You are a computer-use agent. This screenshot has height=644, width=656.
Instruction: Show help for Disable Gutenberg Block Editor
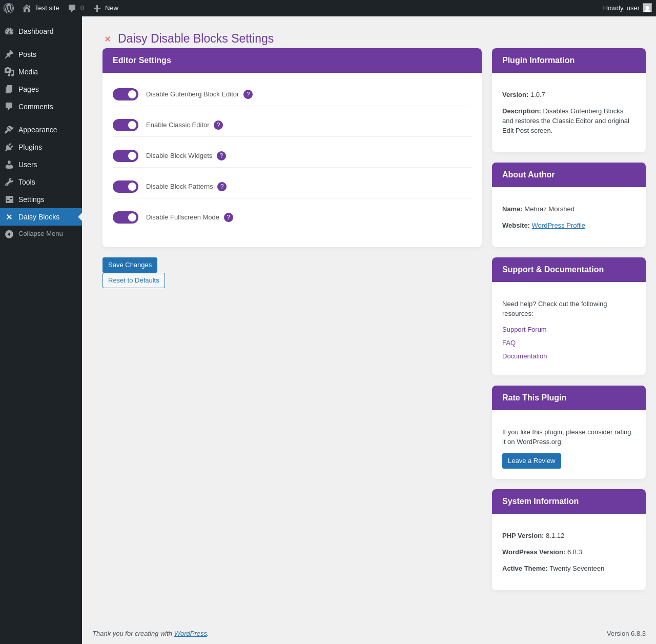pos(248,94)
